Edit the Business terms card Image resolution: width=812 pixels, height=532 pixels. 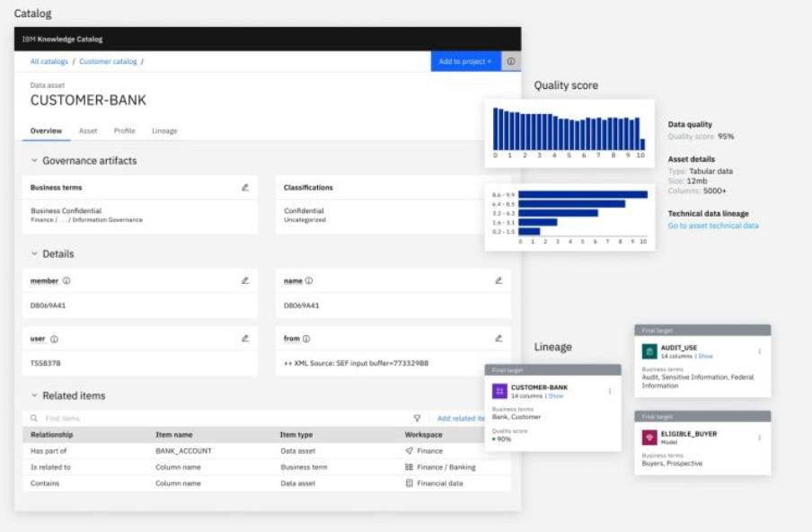(245, 188)
